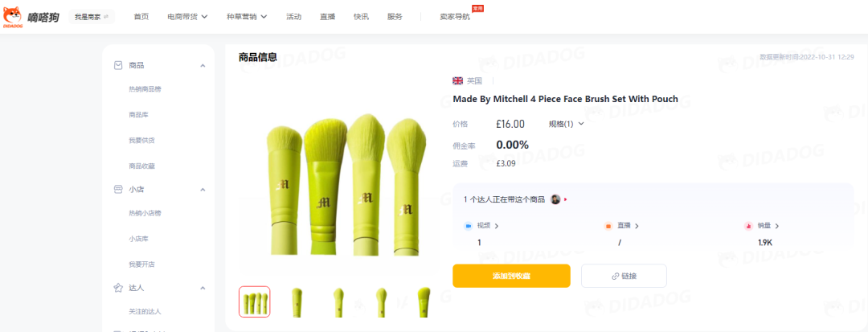Collapse the 小店 sidebar section chevron
The width and height of the screenshot is (868, 332).
(x=203, y=190)
